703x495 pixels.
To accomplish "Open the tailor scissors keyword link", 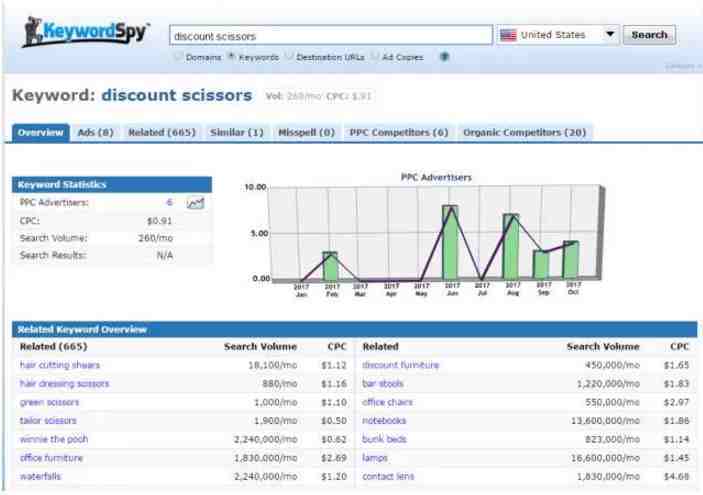I will point(48,421).
